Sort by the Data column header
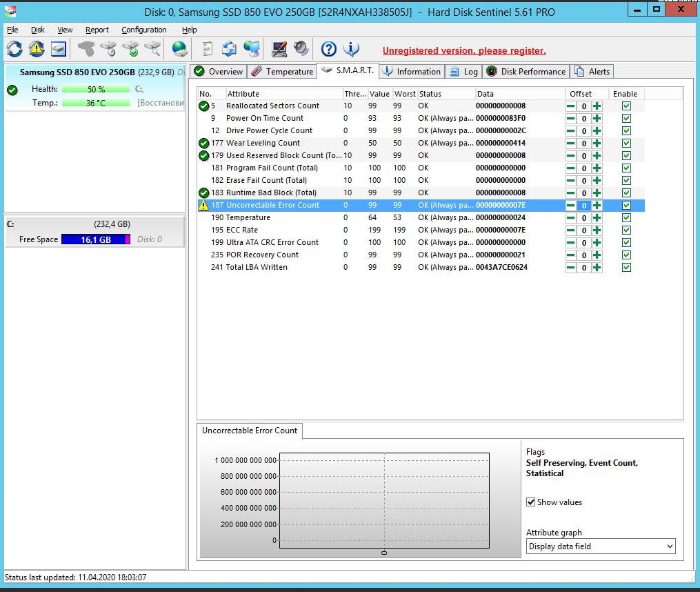 point(520,94)
